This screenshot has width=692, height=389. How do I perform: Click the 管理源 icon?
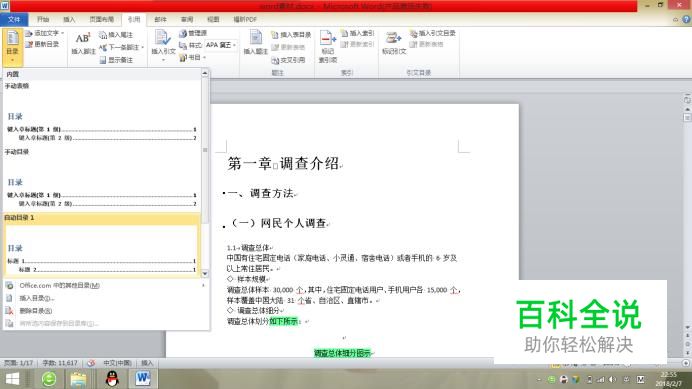[183, 34]
